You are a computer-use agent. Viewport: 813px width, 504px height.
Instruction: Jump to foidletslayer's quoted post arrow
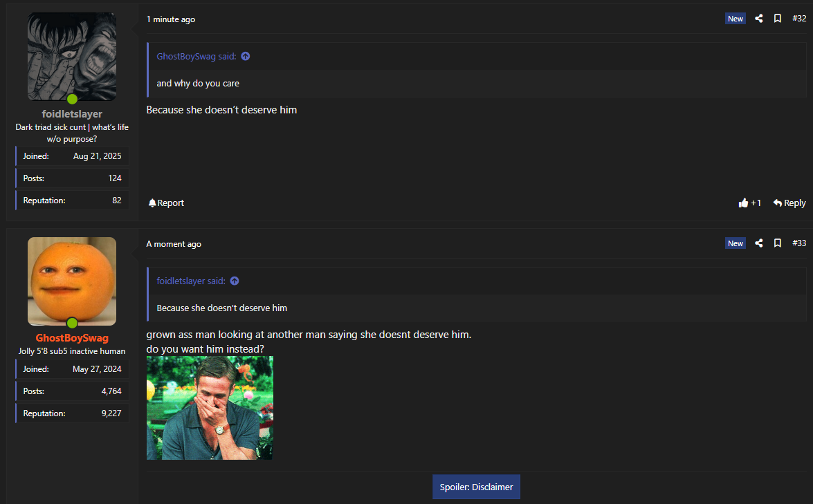tap(235, 281)
